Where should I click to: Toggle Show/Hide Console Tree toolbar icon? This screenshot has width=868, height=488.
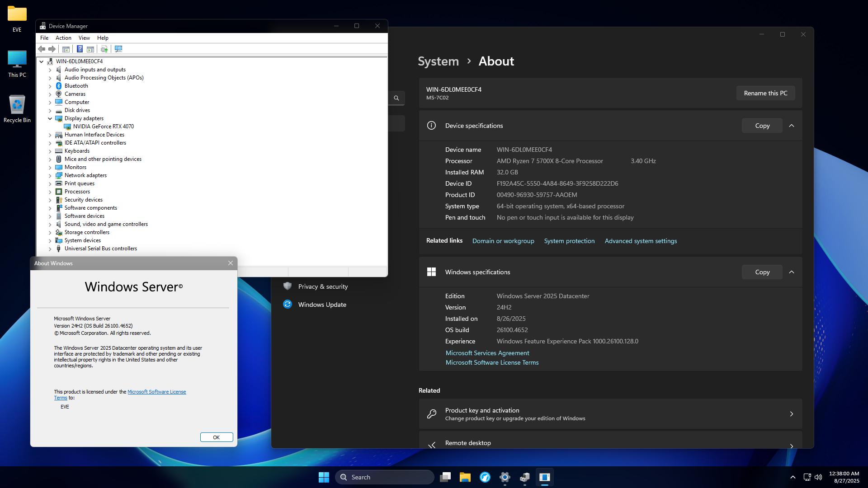point(66,49)
